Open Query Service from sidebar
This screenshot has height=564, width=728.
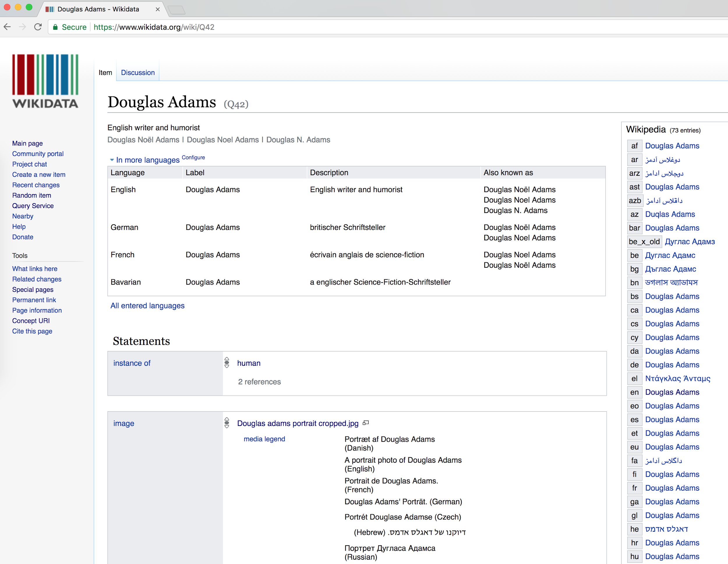pos(33,205)
